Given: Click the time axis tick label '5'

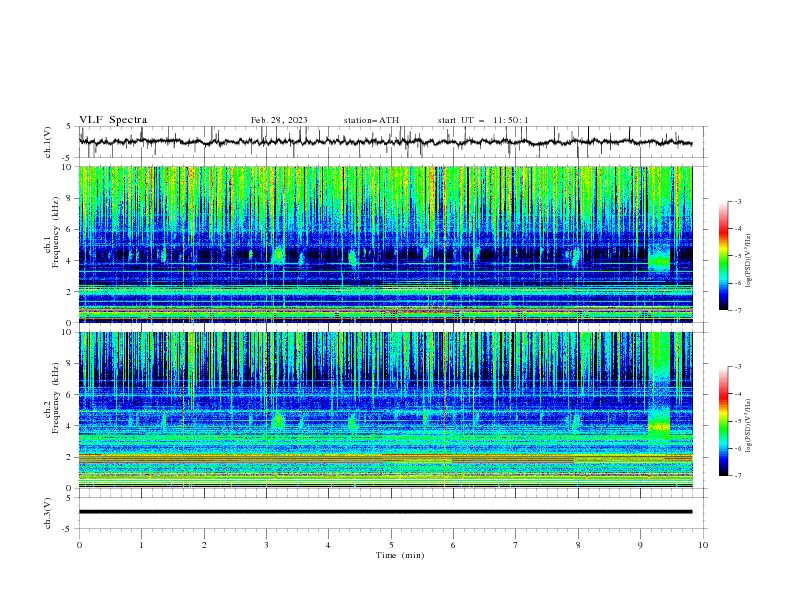Looking at the screenshot, I should [391, 545].
